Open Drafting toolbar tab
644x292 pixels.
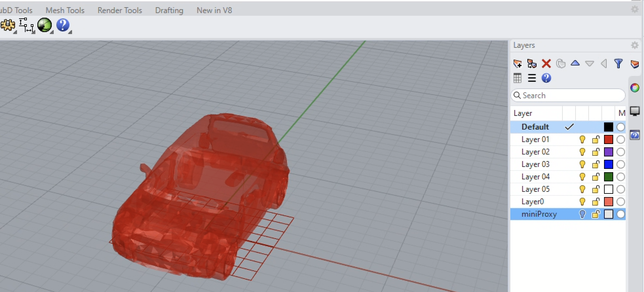(x=169, y=10)
